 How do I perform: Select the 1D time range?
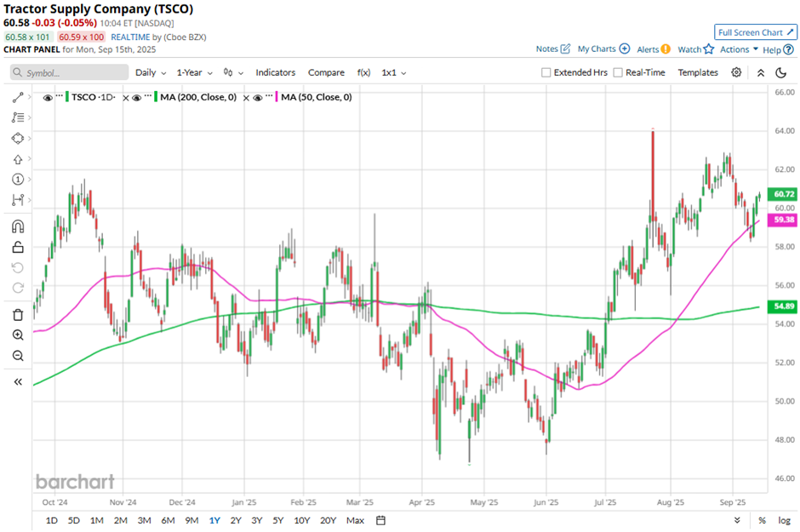(x=52, y=520)
